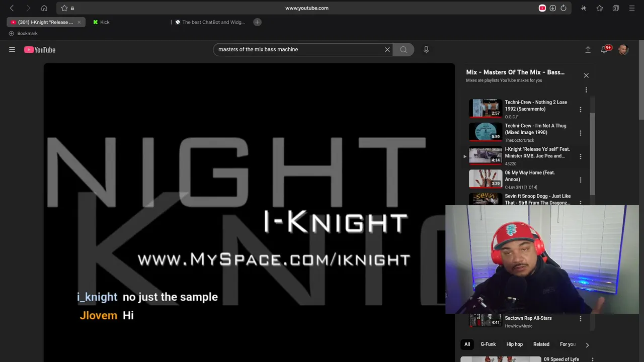Click the "45220" channel text
Image resolution: width=644 pixels, height=362 pixels.
pos(511,164)
